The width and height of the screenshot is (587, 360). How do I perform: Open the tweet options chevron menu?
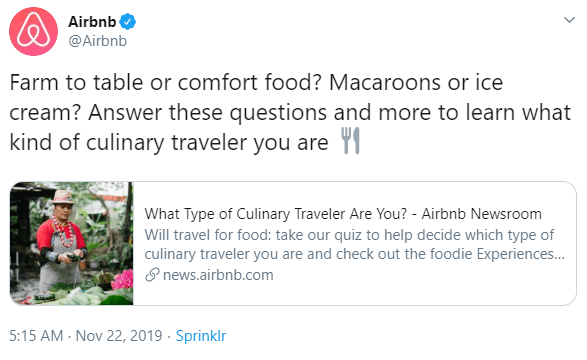click(569, 20)
